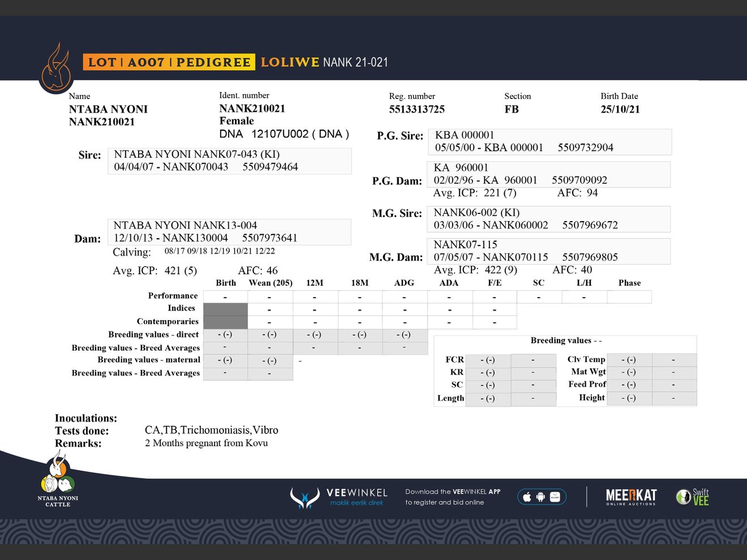Click the P.G. Sire KBA 000001 box

549,141
